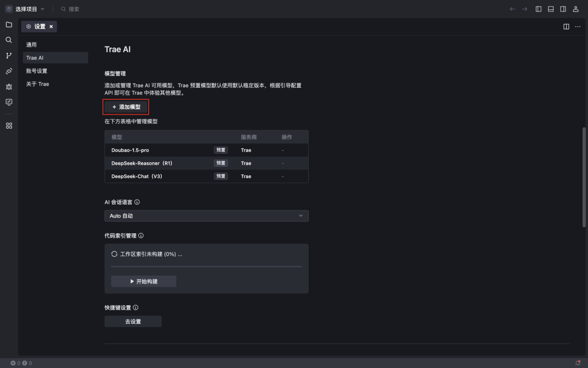Open the 选择项目 project dropdown

(x=26, y=9)
